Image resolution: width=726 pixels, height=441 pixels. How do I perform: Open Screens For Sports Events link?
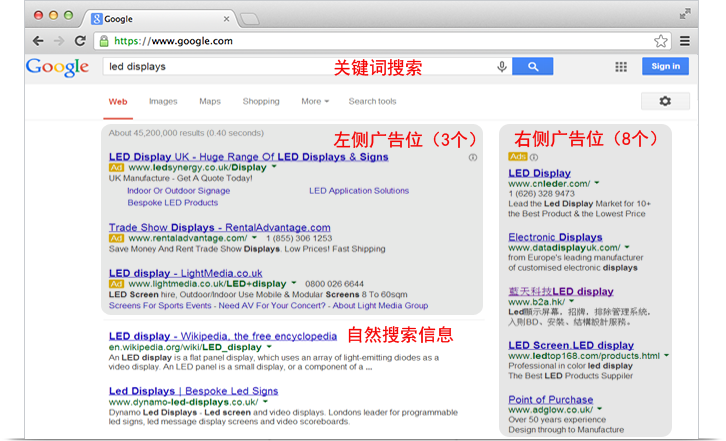pyautogui.click(x=160, y=306)
